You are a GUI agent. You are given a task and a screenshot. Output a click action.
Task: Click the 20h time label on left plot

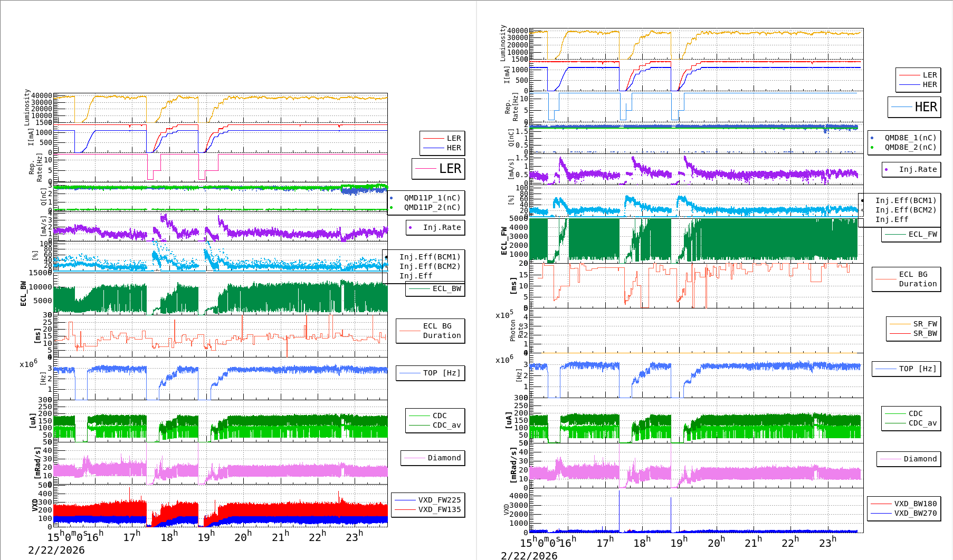[x=243, y=536]
